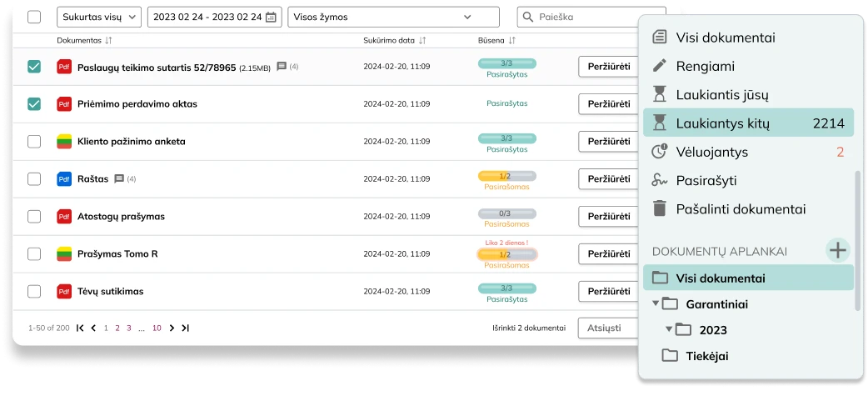Toggle the select-all checkbox in header
Image resolution: width=868 pixels, height=396 pixels.
click(34, 18)
